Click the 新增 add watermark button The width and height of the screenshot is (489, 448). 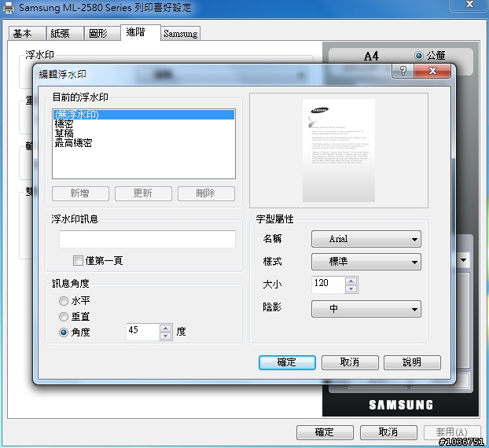80,193
